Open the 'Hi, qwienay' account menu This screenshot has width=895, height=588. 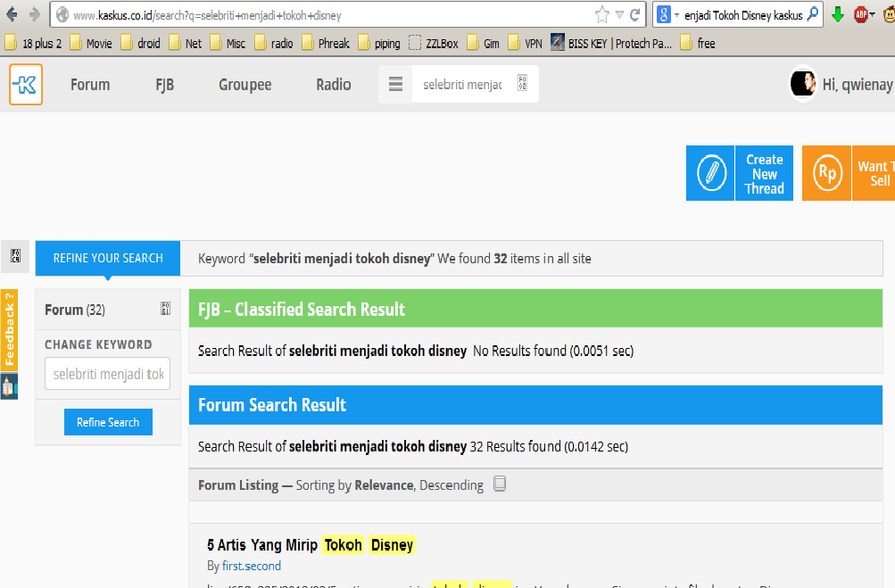pos(858,85)
